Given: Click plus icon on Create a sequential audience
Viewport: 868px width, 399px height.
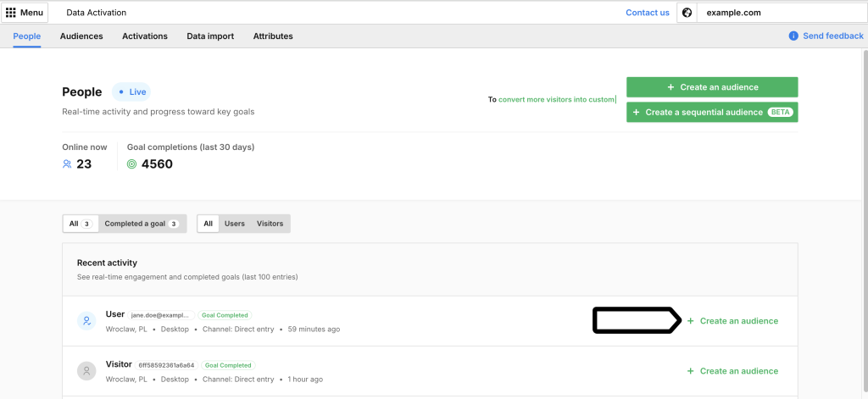Looking at the screenshot, I should click(x=636, y=112).
